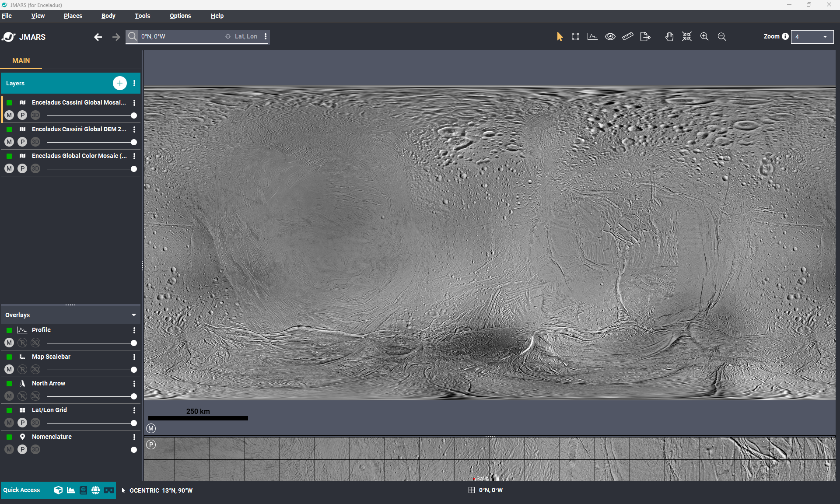Toggle M for Map Scalebar overlay
840x504 pixels.
[9, 370]
